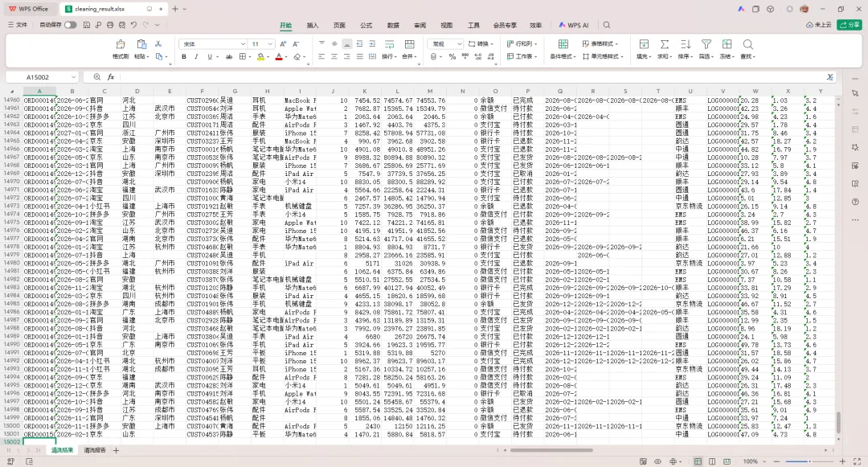The height and width of the screenshot is (467, 868).
Task: Click the green Share (分享) button
Action: click(850, 25)
